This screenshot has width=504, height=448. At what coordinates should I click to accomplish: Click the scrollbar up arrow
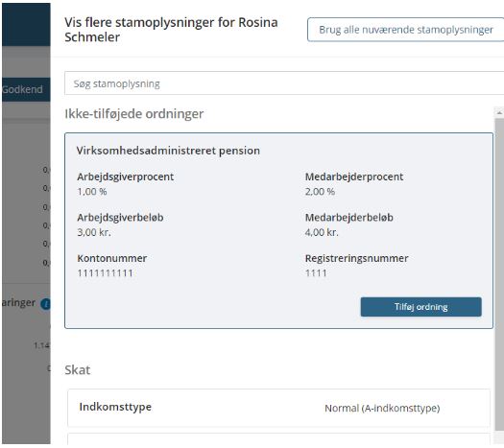click(499, 113)
